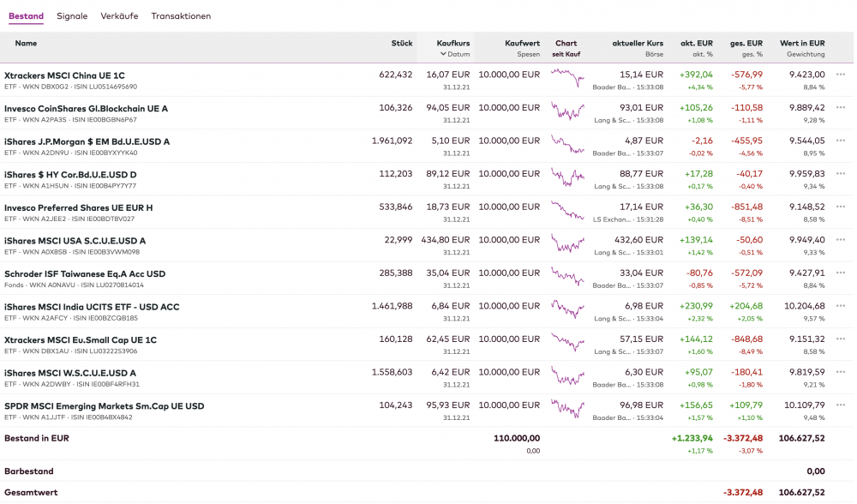This screenshot has width=857, height=504.
Task: Select the Bestand tab
Action: point(26,16)
